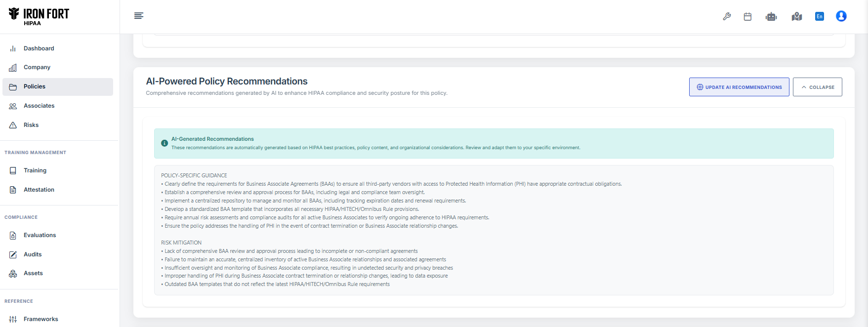
Task: Open Associates in the navigation
Action: click(x=39, y=106)
